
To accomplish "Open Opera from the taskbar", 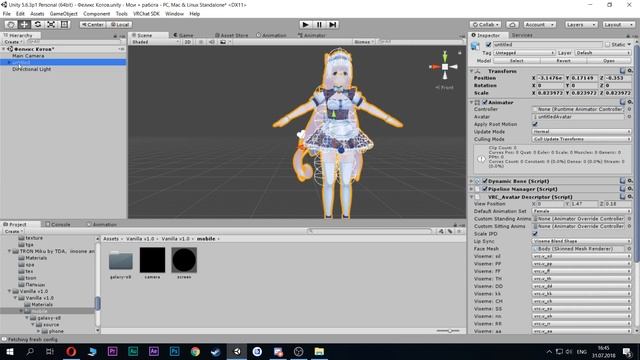I will pyautogui.click(x=71, y=351).
